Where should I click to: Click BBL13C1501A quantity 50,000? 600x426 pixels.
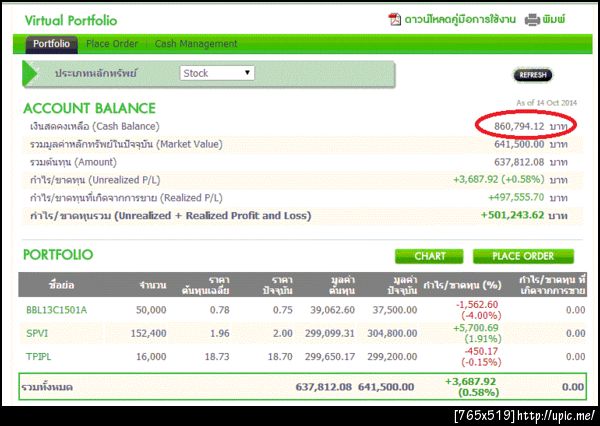(x=151, y=310)
